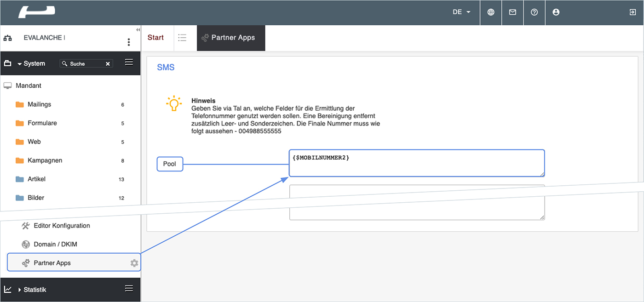Viewport: 644px width, 302px height.
Task: Click the globe icon in header
Action: pyautogui.click(x=491, y=12)
